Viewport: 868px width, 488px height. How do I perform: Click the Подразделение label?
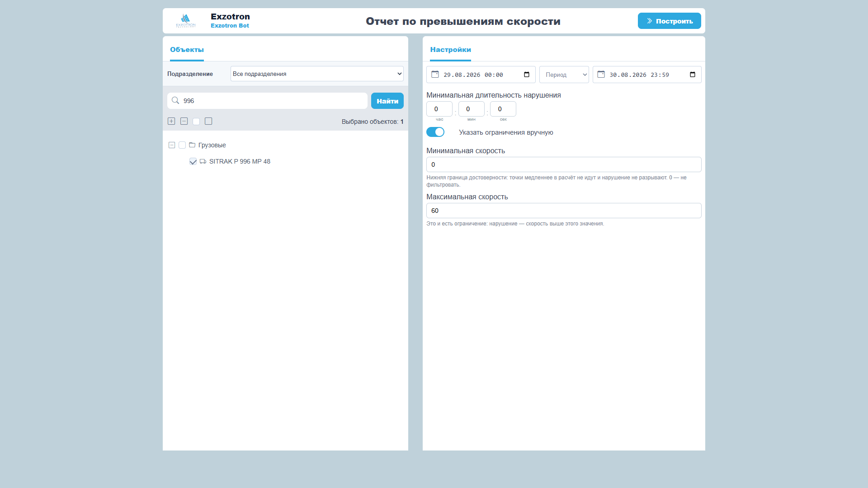tap(190, 74)
